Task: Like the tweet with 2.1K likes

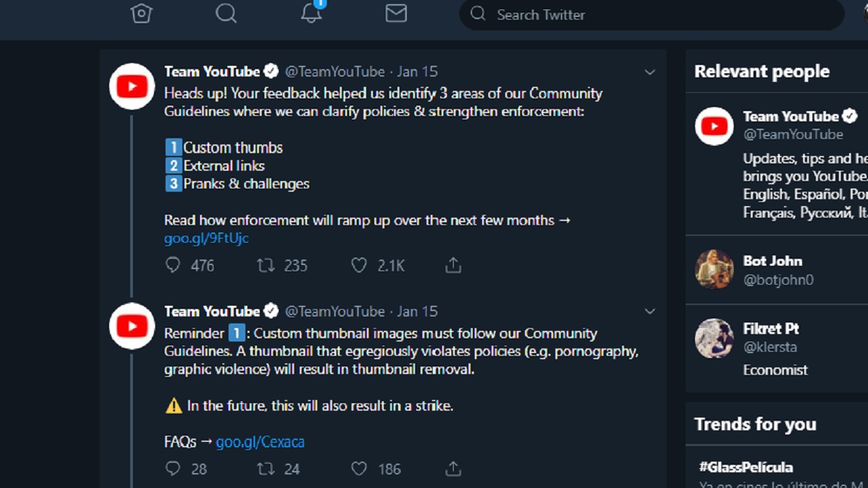Action: [359, 265]
